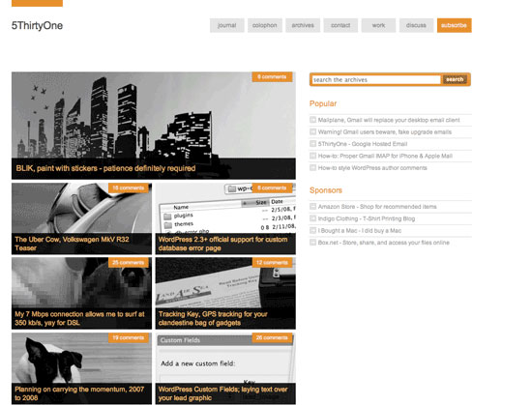The width and height of the screenshot is (532, 405).
Task: Click the icon beside Mailplane Gmail link
Action: coord(312,120)
